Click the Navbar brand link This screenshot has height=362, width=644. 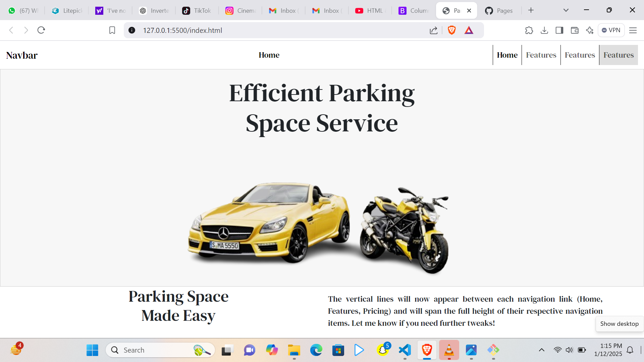22,55
